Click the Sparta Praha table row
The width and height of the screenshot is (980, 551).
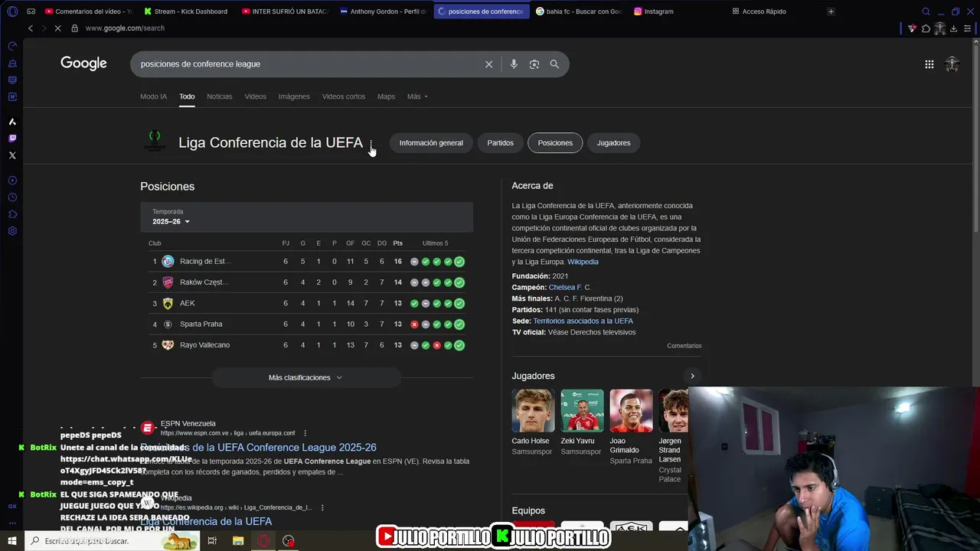[306, 324]
